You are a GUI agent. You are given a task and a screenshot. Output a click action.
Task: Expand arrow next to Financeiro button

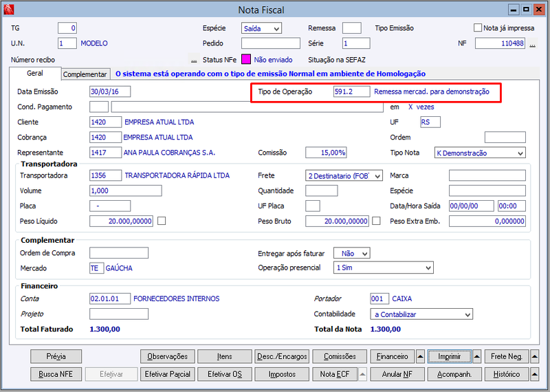420,356
